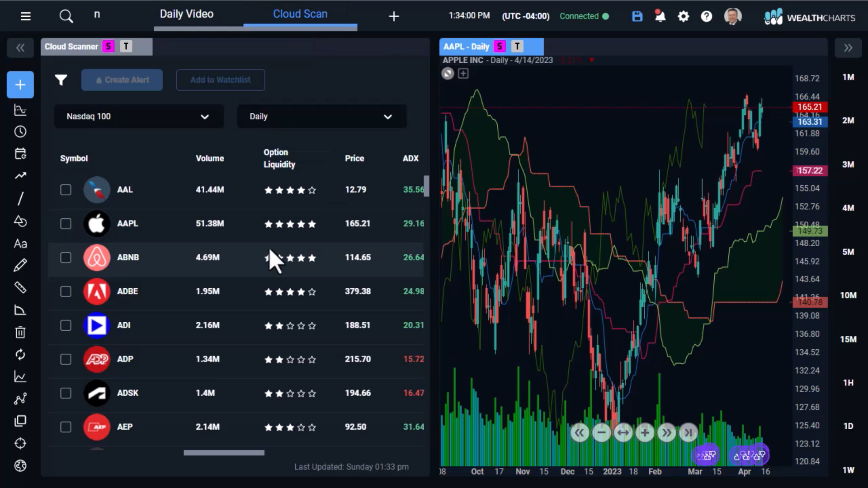Image resolution: width=868 pixels, height=488 pixels.
Task: Zoom in chart with plus control
Action: [645, 433]
